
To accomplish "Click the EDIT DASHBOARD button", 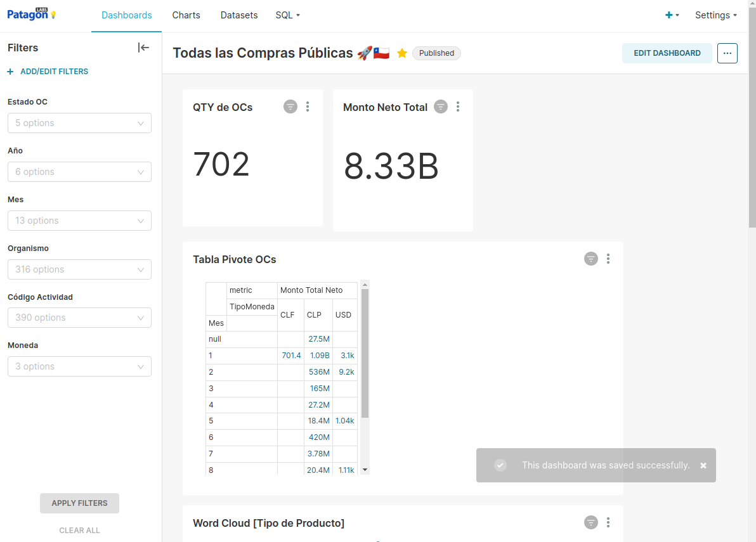I will point(667,53).
